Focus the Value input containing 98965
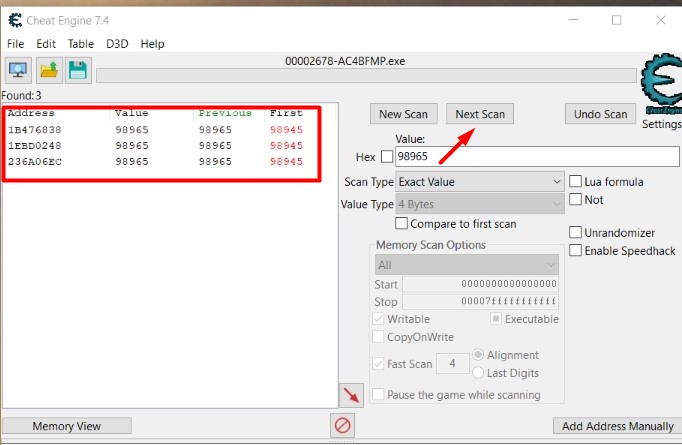 (x=537, y=156)
